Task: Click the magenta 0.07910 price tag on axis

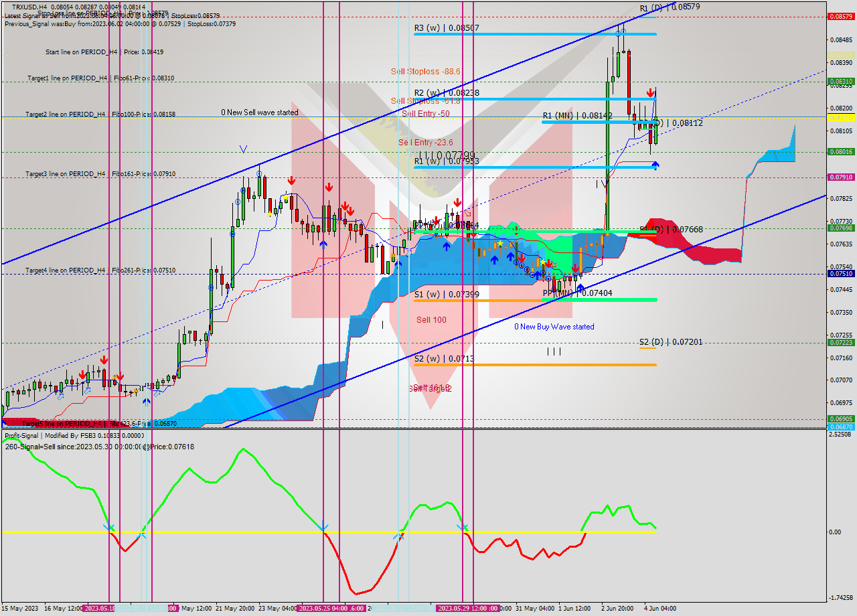Action: click(x=841, y=177)
